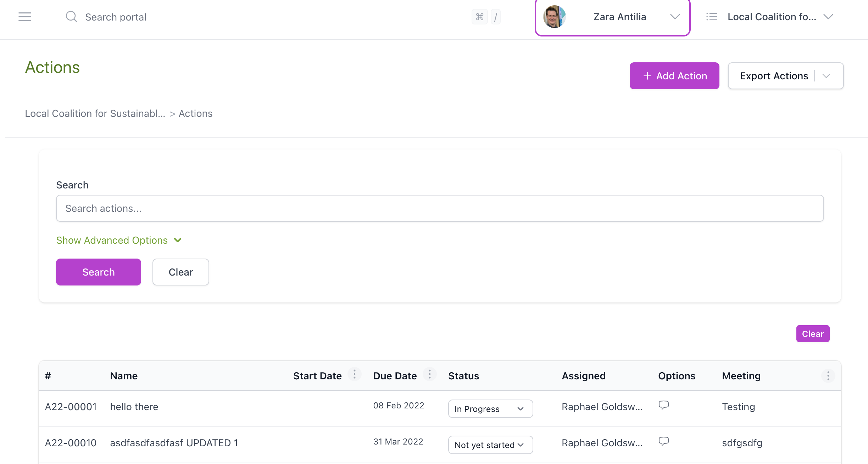Change the 'In Progress' status dropdown
This screenshot has width=868, height=464.
[x=490, y=409]
